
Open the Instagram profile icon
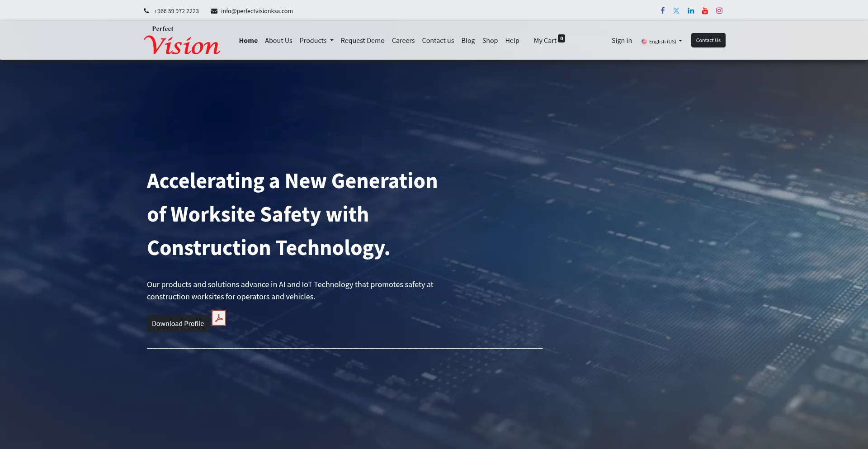click(719, 10)
